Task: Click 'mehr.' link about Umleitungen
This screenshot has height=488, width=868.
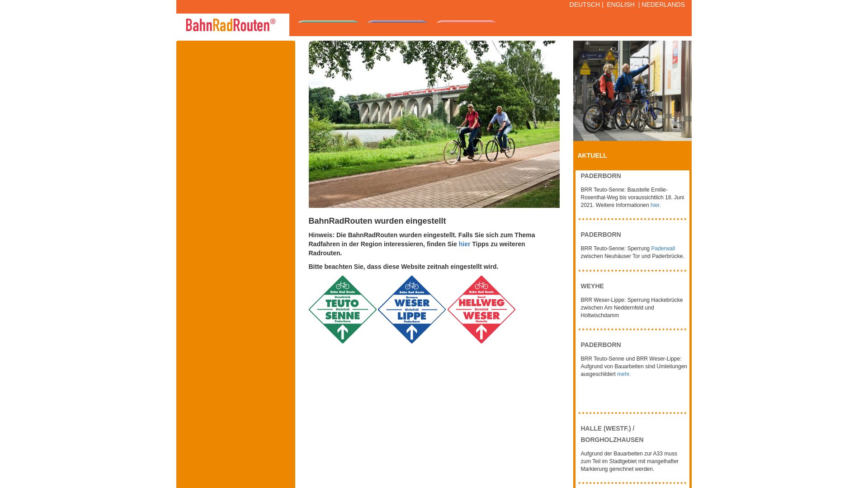Action: [x=623, y=374]
